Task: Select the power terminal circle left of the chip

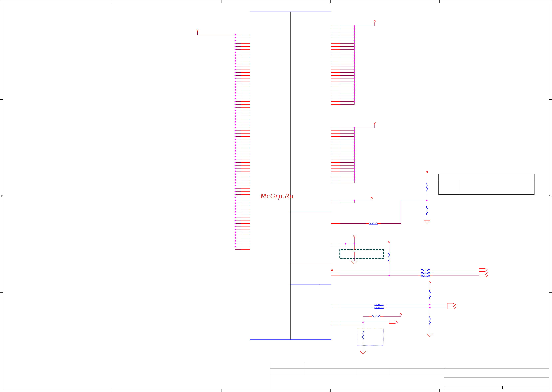Action: pyautogui.click(x=197, y=30)
